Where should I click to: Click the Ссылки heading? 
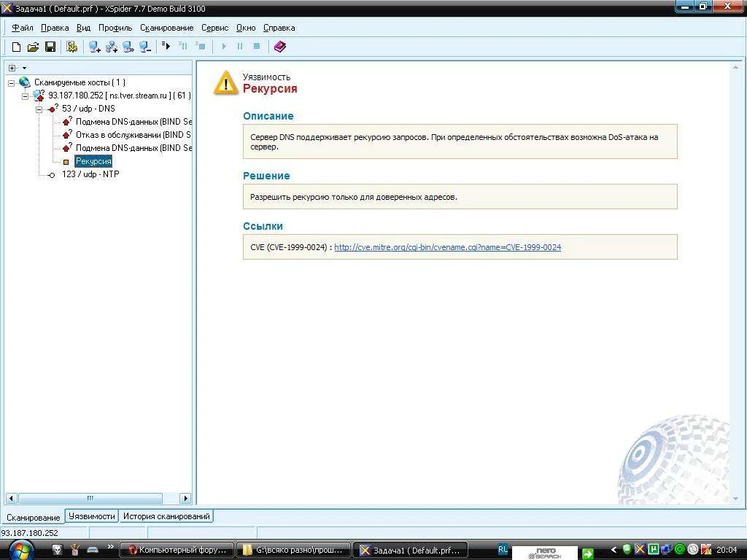click(263, 226)
